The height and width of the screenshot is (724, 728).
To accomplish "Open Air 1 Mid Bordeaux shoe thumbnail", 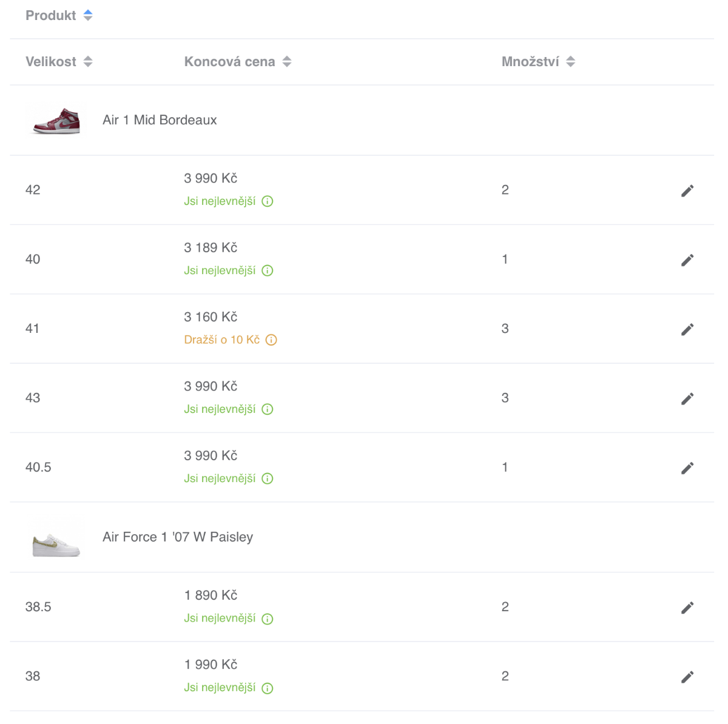I will point(56,121).
